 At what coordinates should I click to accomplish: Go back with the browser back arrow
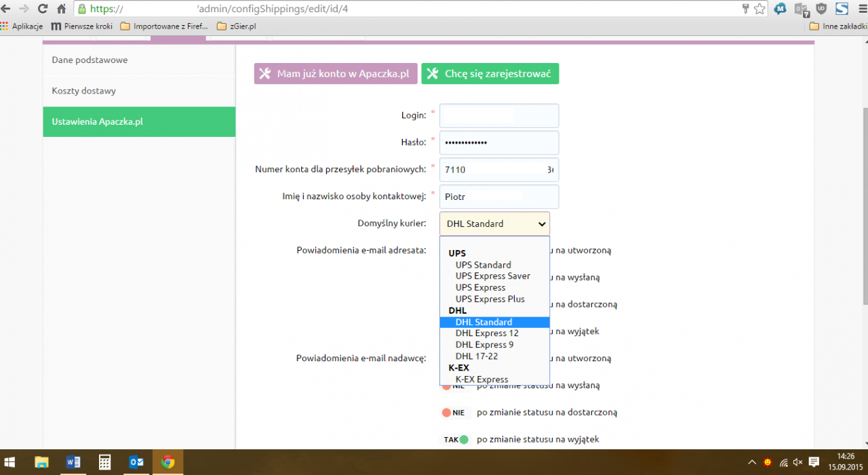7,9
